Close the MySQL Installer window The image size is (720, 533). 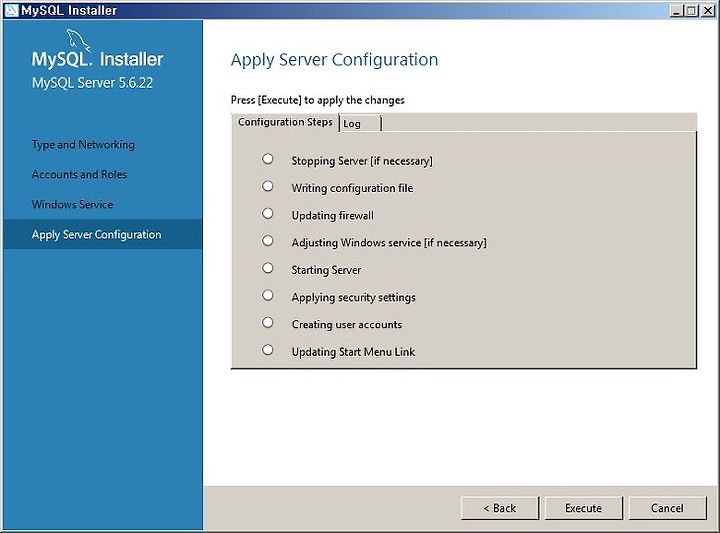[x=708, y=10]
